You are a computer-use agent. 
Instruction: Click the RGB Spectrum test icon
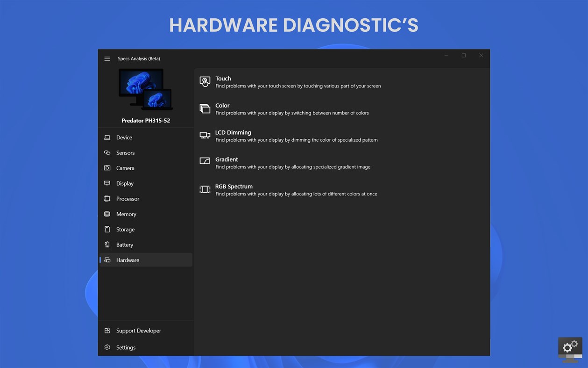pyautogui.click(x=205, y=189)
